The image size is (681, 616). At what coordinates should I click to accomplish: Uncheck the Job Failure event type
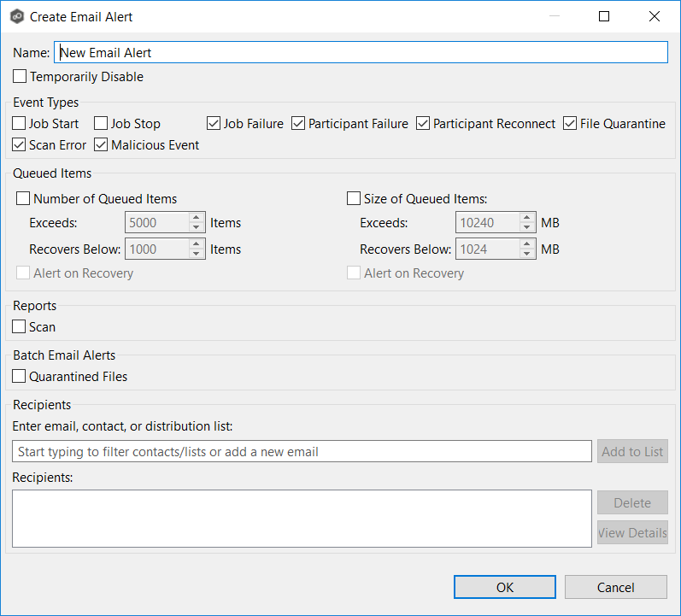pyautogui.click(x=214, y=124)
